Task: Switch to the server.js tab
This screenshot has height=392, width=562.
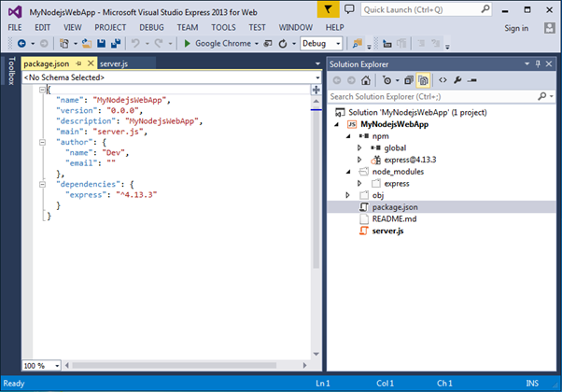Action: point(115,63)
